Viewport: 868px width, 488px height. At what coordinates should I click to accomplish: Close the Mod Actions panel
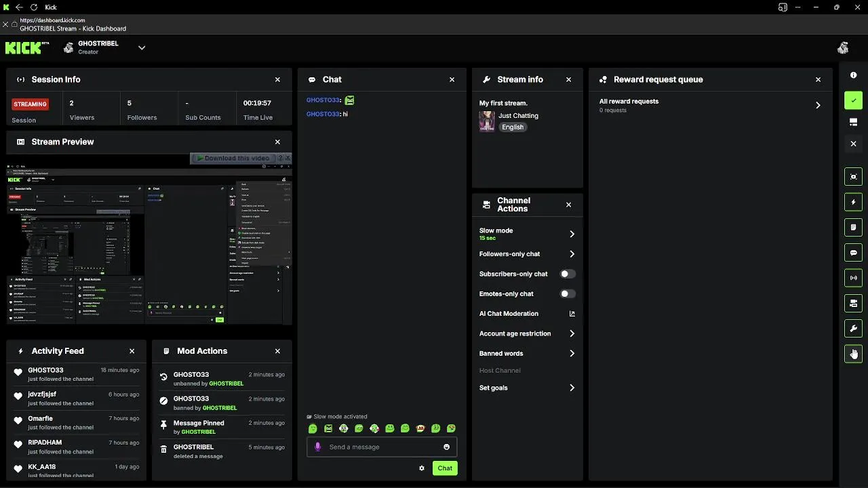277,351
